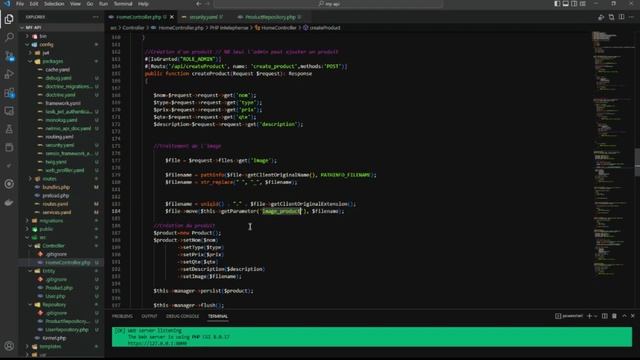Kill terminal with trash icon

point(614,316)
